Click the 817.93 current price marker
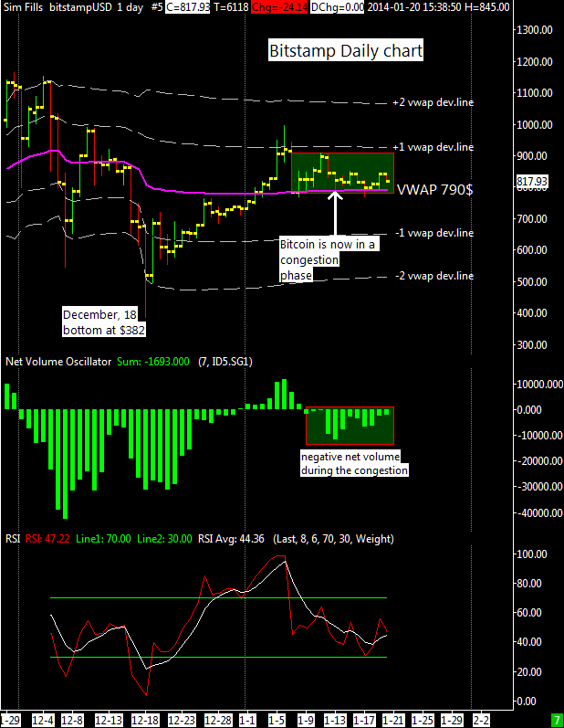 click(x=531, y=182)
